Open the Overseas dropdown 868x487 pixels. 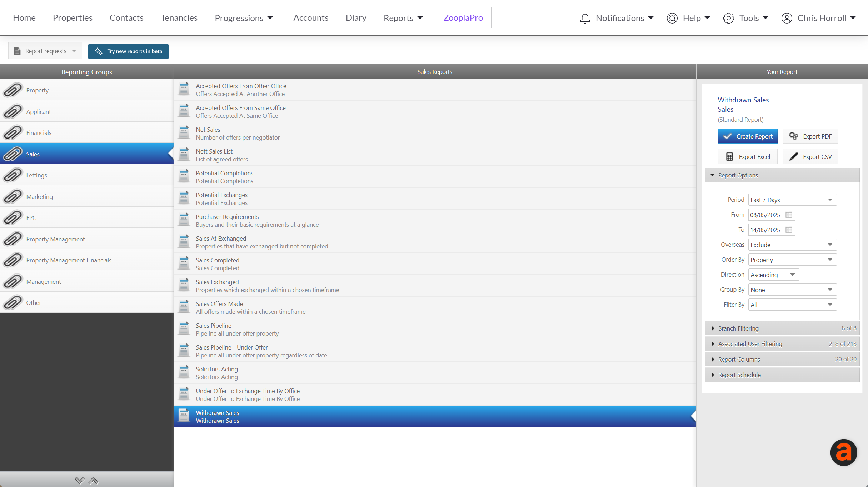(792, 245)
